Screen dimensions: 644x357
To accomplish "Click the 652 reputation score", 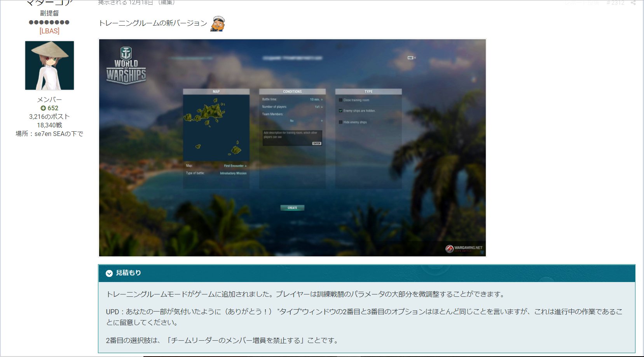I will [53, 108].
